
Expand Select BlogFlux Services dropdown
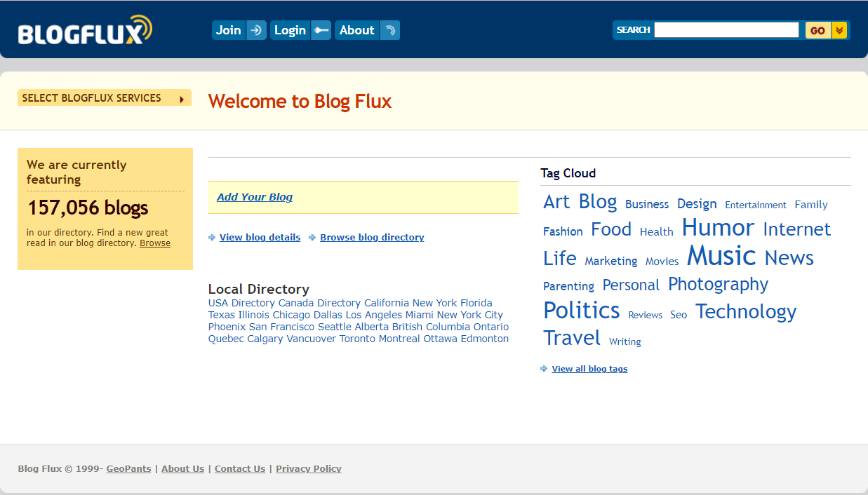click(x=105, y=98)
